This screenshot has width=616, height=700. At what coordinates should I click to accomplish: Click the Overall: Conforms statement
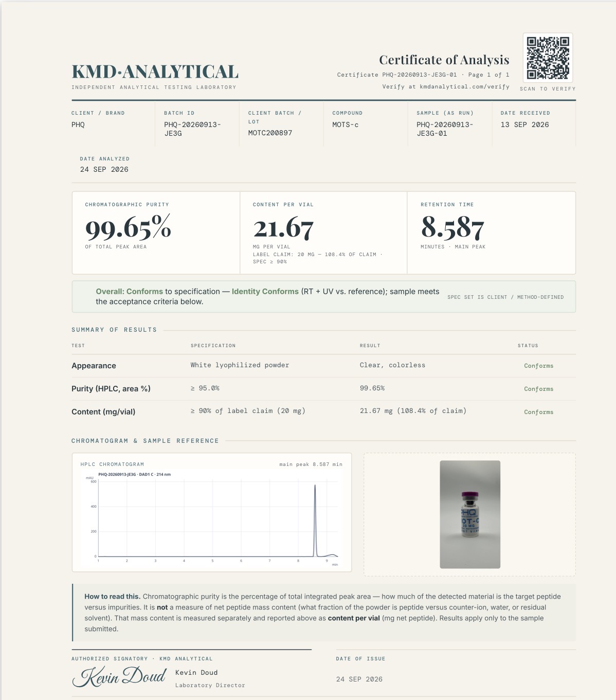129,291
